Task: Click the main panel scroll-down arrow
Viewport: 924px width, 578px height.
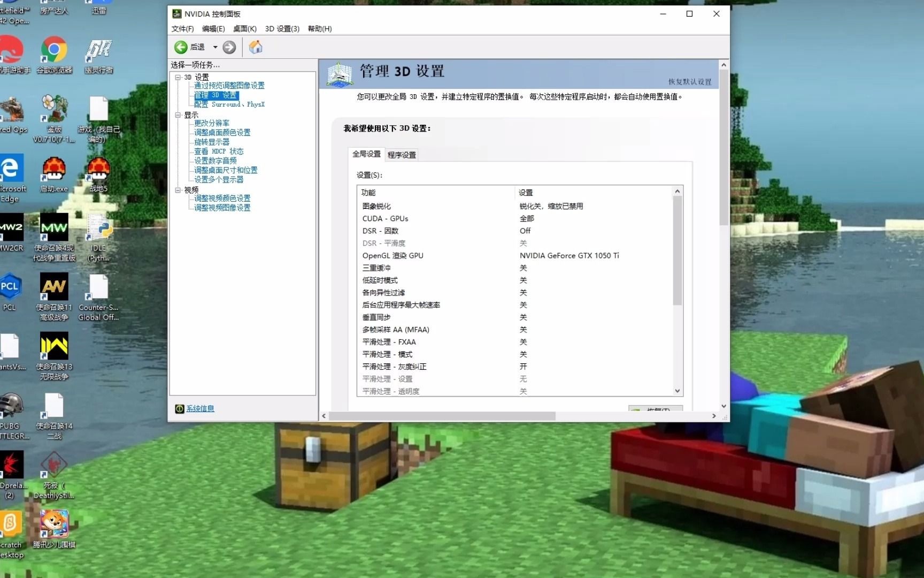Action: pos(724,406)
